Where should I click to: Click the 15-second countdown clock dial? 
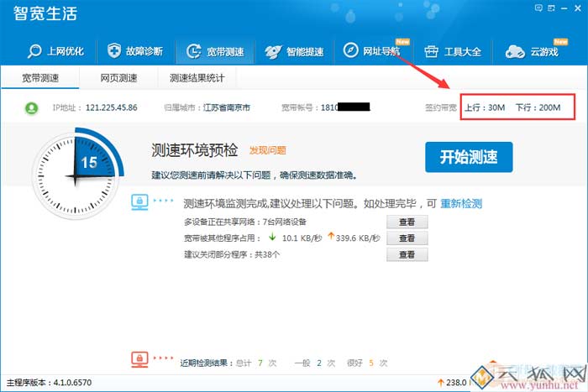tap(77, 174)
